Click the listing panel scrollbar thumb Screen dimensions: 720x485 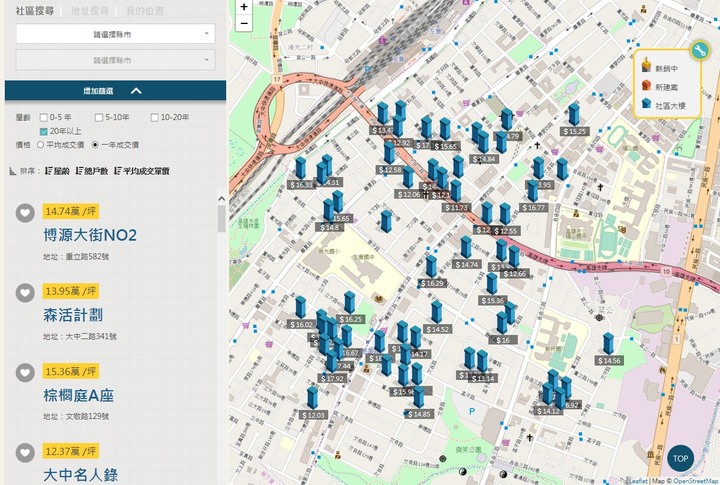pyautogui.click(x=221, y=219)
